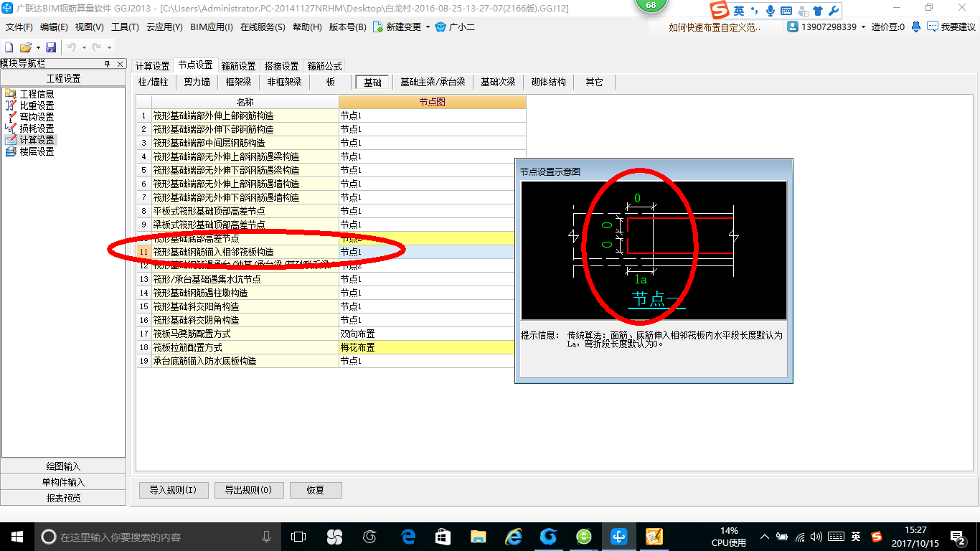Image resolution: width=980 pixels, height=551 pixels.
Task: Click the Undo arrow toolbar icon
Action: [x=72, y=47]
